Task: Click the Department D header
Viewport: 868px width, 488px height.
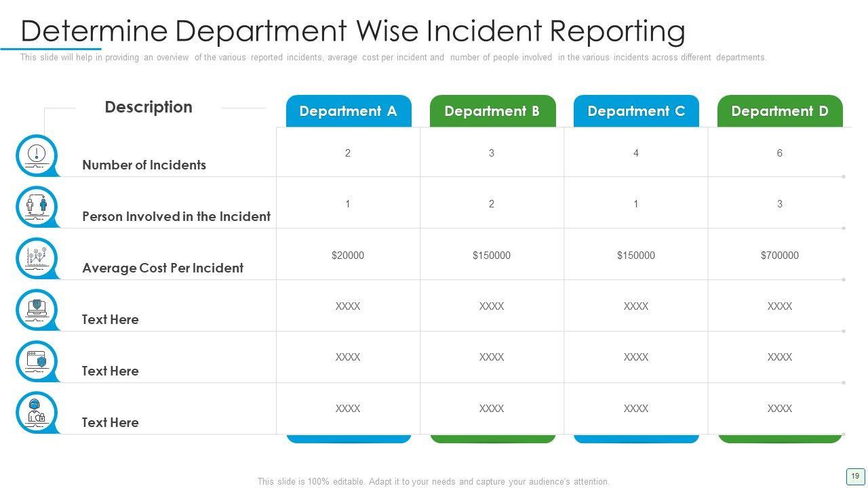Action: 780,111
